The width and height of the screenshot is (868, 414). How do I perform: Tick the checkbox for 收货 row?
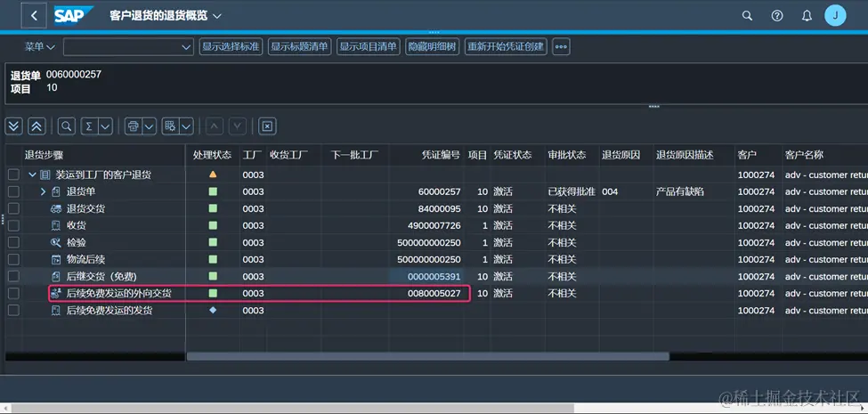(x=13, y=225)
